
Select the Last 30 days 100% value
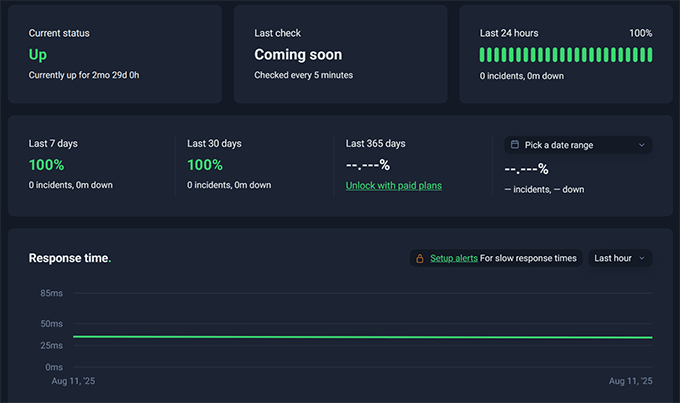click(x=204, y=165)
